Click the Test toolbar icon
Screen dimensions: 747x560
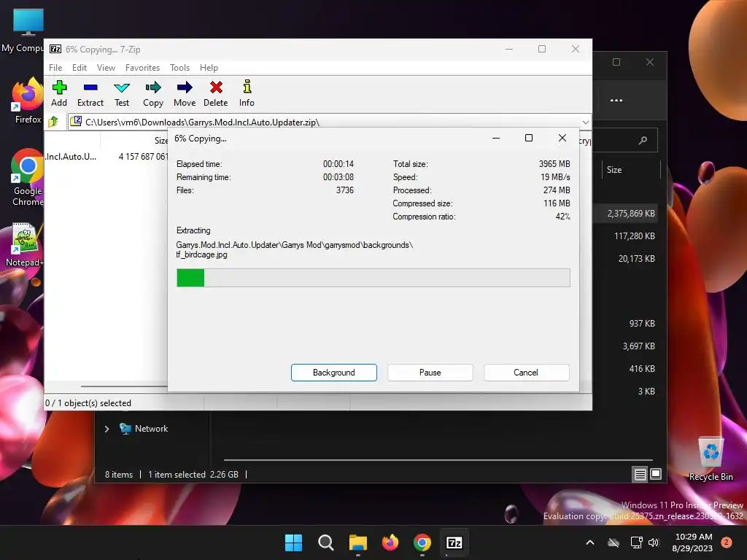(x=122, y=93)
